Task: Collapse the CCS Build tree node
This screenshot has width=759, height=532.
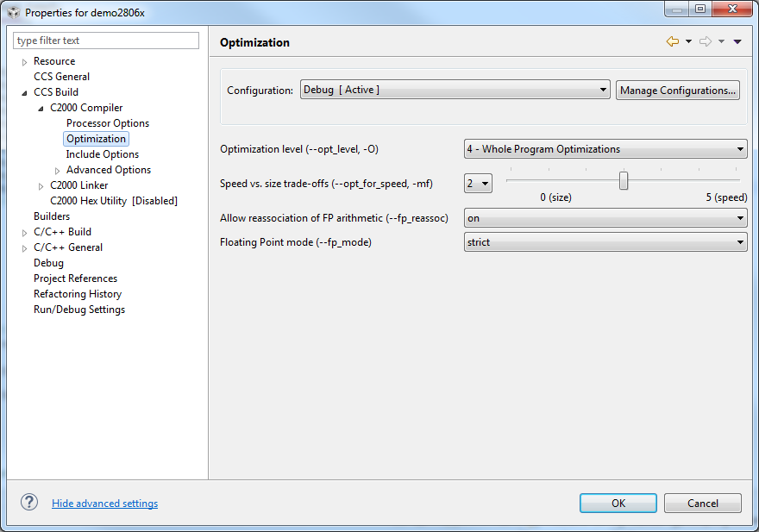Action: 24,93
